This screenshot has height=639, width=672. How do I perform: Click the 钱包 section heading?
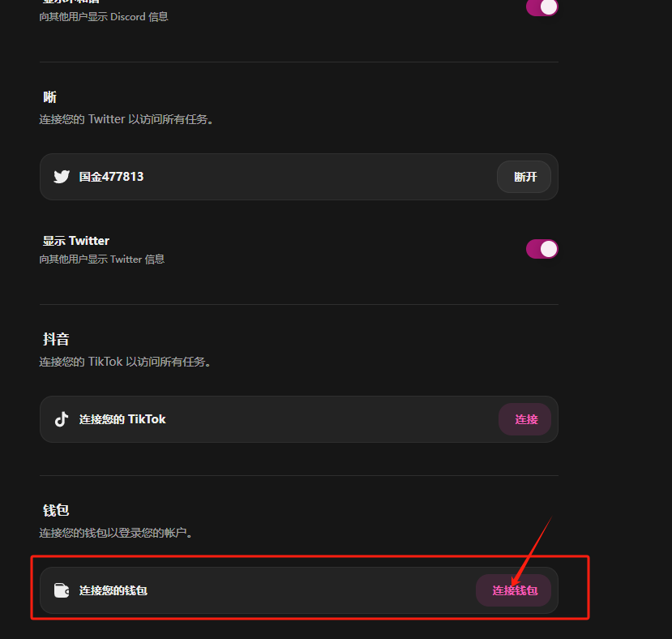click(56, 510)
